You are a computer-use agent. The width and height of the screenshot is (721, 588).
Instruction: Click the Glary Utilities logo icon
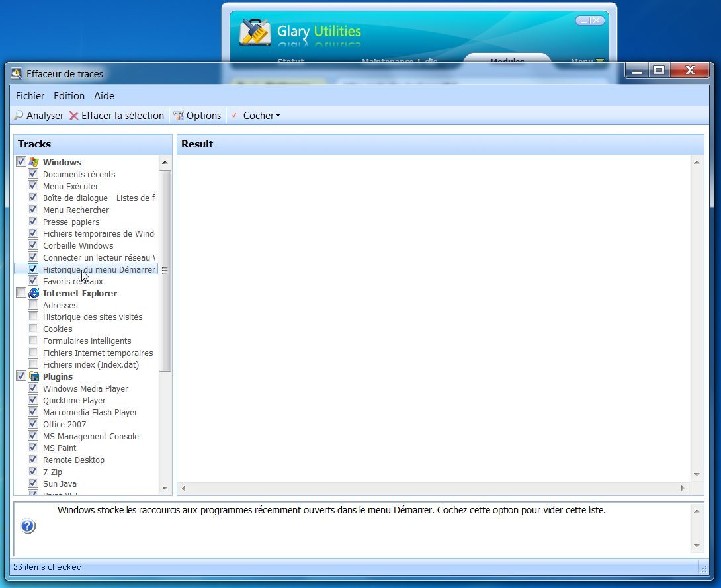tap(255, 32)
